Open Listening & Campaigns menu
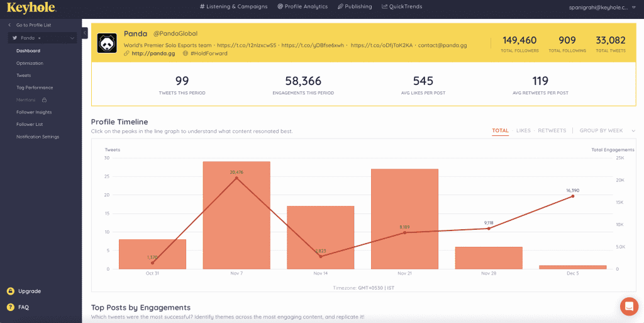 click(x=233, y=6)
